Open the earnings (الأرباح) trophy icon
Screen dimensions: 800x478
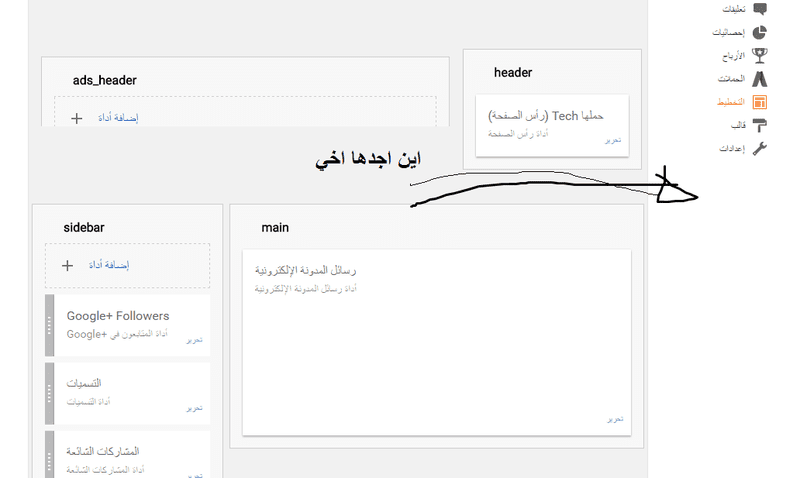pyautogui.click(x=760, y=55)
